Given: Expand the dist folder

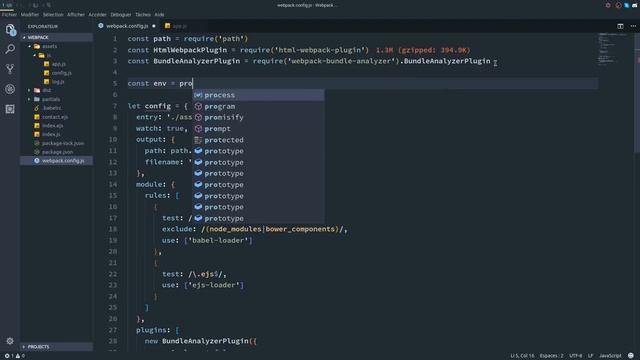Looking at the screenshot, I should [x=29, y=90].
